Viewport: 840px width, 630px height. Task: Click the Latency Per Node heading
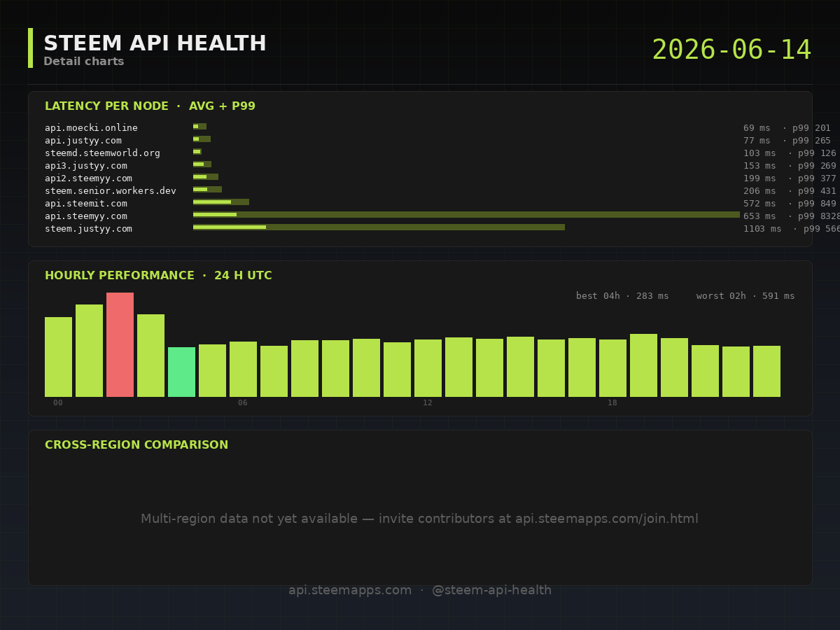pyautogui.click(x=150, y=106)
